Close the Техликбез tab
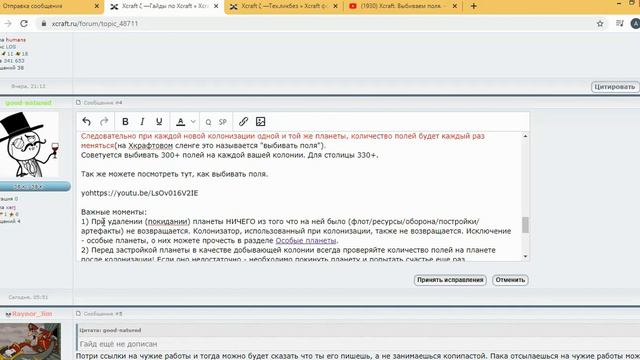The image size is (640, 360). pos(335,6)
